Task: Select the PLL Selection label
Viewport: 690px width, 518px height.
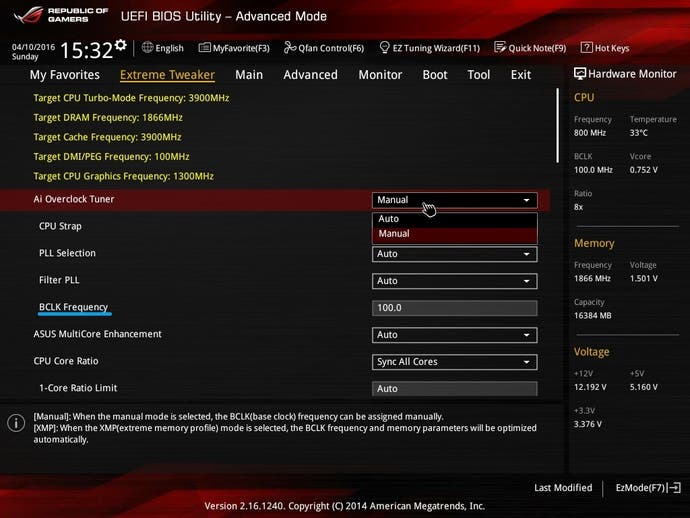Action: (x=67, y=253)
